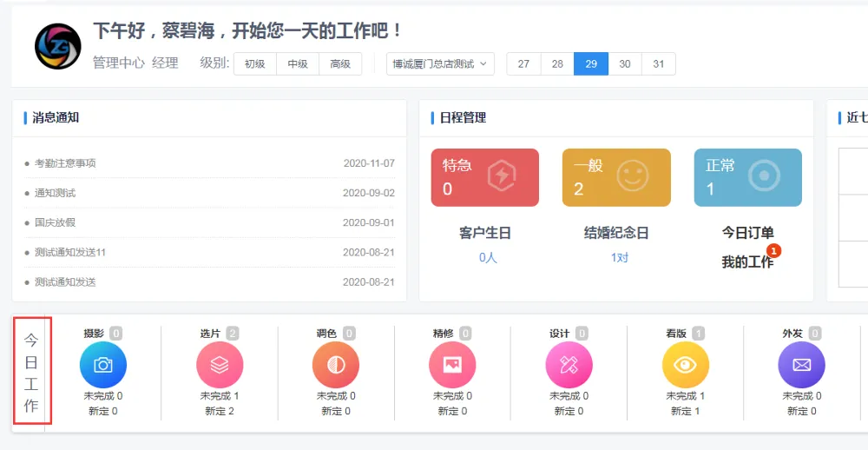Open the 看版 eye icon
868x450 pixels.
(685, 365)
